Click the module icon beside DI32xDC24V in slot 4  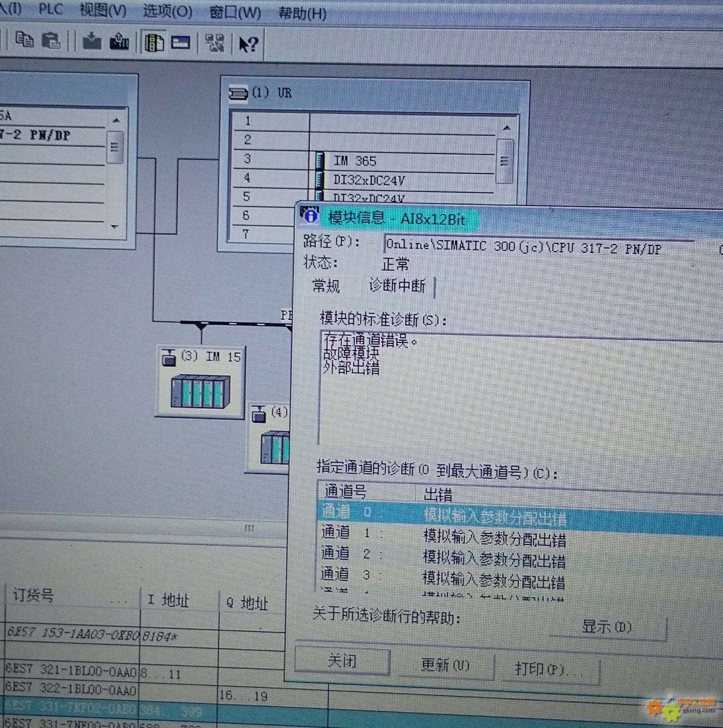[320, 179]
